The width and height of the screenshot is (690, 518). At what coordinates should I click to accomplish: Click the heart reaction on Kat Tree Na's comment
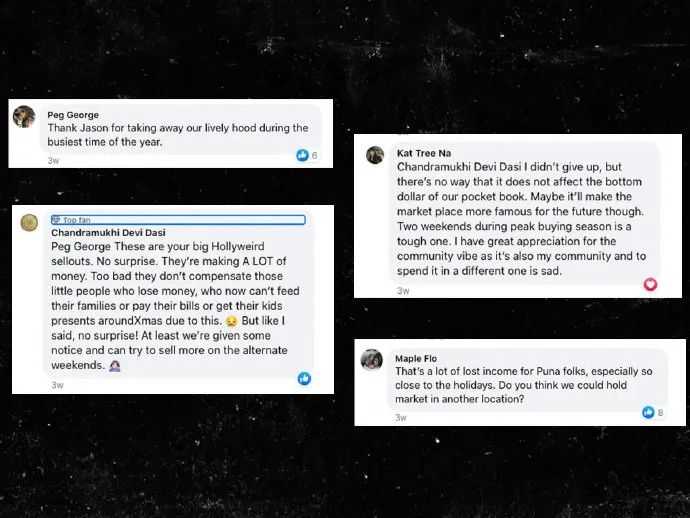[650, 284]
